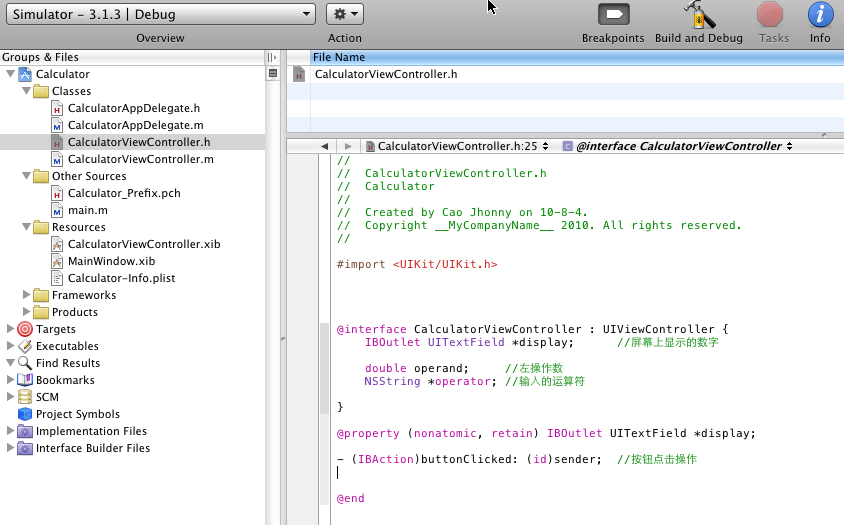This screenshot has width=844, height=525.
Task: Expand the Frameworks folder
Action: (26, 295)
